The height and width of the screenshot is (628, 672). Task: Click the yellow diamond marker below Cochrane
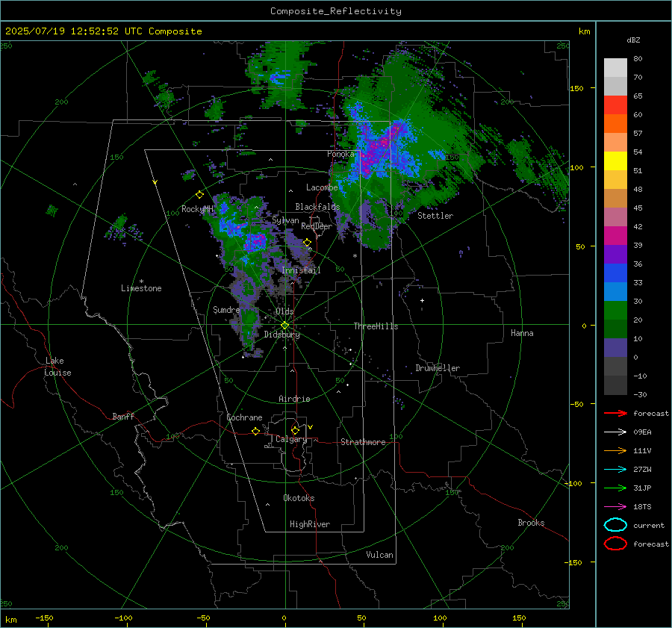[x=255, y=431]
